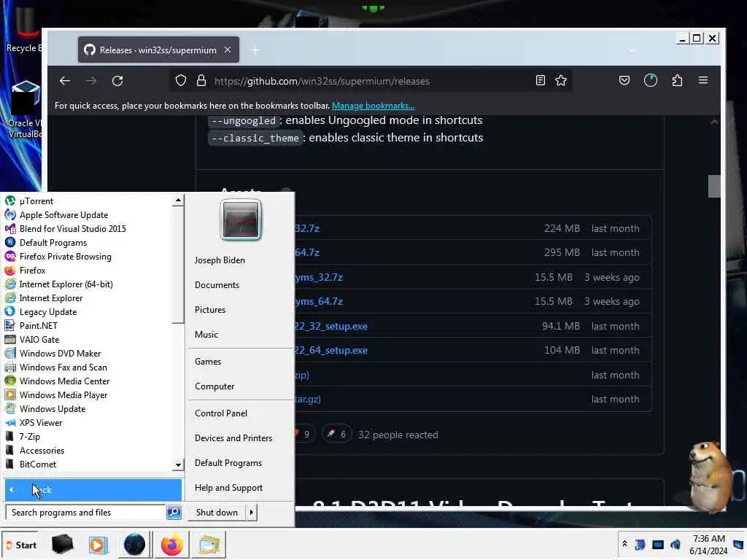
Task: Expand the Shut down options arrow
Action: coord(252,513)
